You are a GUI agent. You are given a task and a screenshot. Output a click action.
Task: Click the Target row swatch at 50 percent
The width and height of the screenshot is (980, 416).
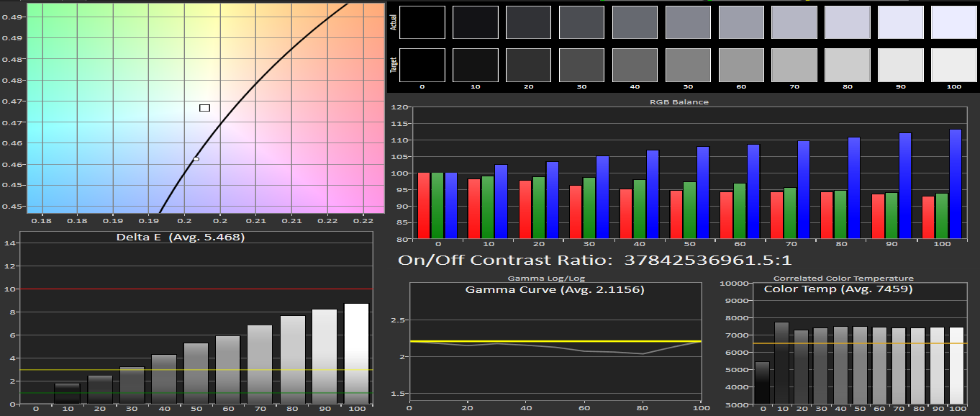pyautogui.click(x=689, y=65)
